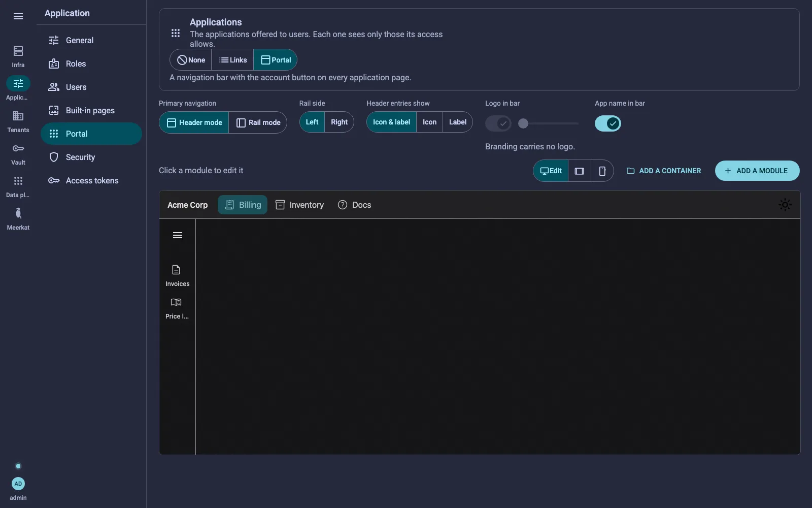Click the preview rail hamburger icon
Viewport: 812px width, 508px height.
pos(178,235)
